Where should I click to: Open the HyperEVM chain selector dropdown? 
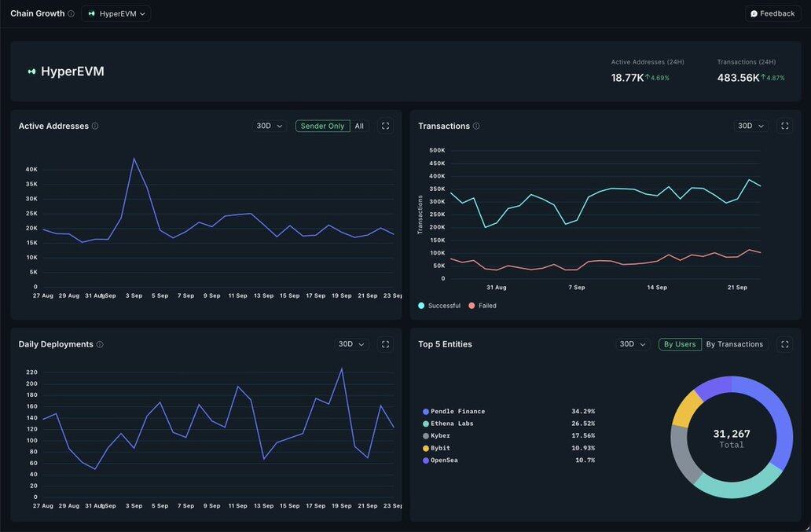(116, 14)
